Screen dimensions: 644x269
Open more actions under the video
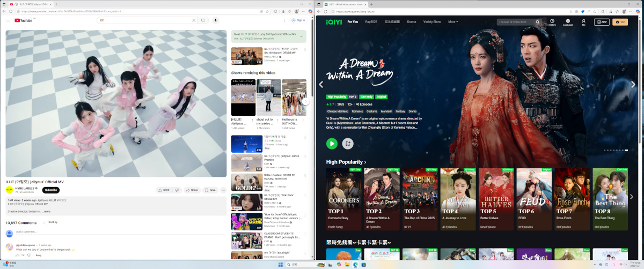[x=223, y=190]
